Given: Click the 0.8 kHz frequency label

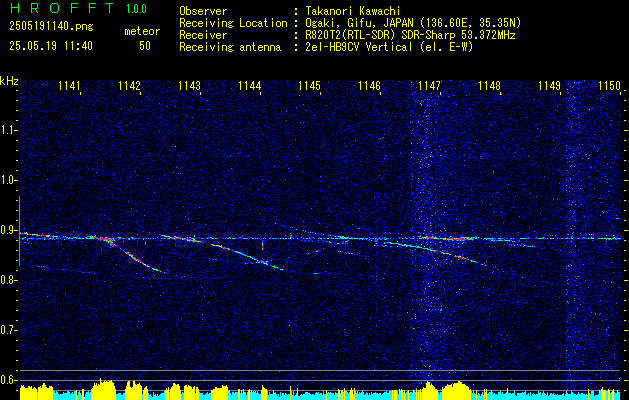Looking at the screenshot, I should 8,280.
